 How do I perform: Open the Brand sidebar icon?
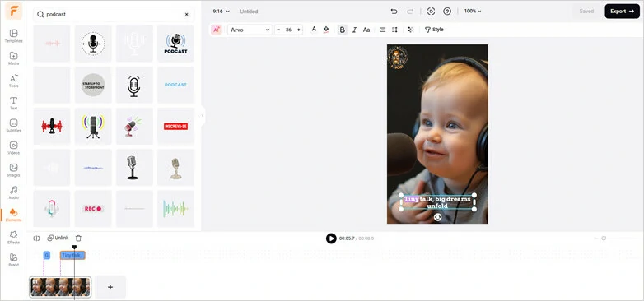(13, 260)
